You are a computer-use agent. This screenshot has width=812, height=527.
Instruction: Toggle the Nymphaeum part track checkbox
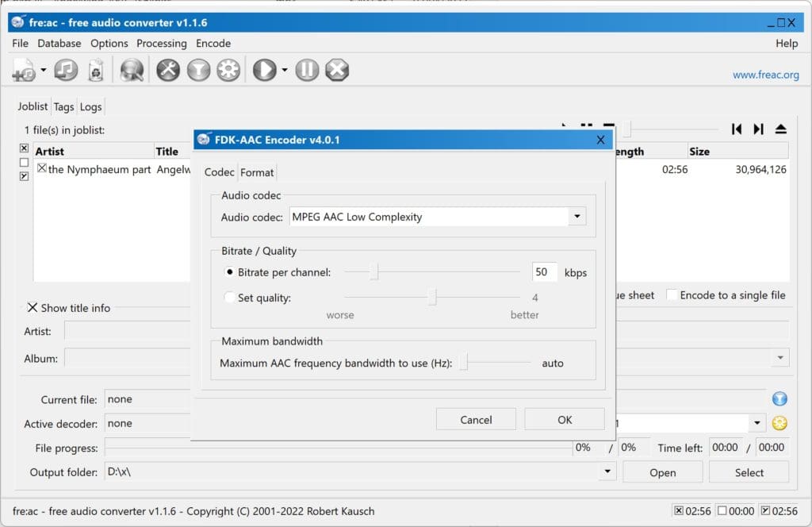[x=42, y=168]
